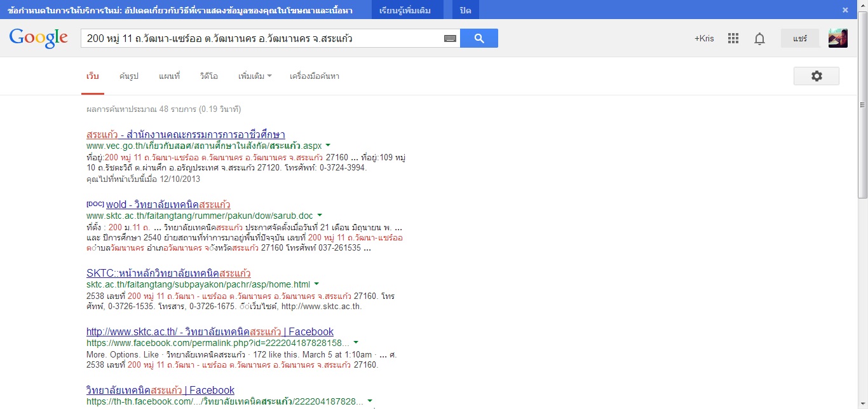Switch to the ค้นรูป images tab
This screenshot has height=409, width=868.
(x=129, y=76)
